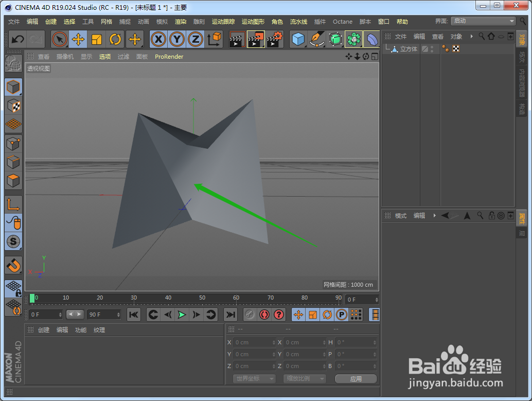Open Edit Render Settings

(x=275, y=40)
